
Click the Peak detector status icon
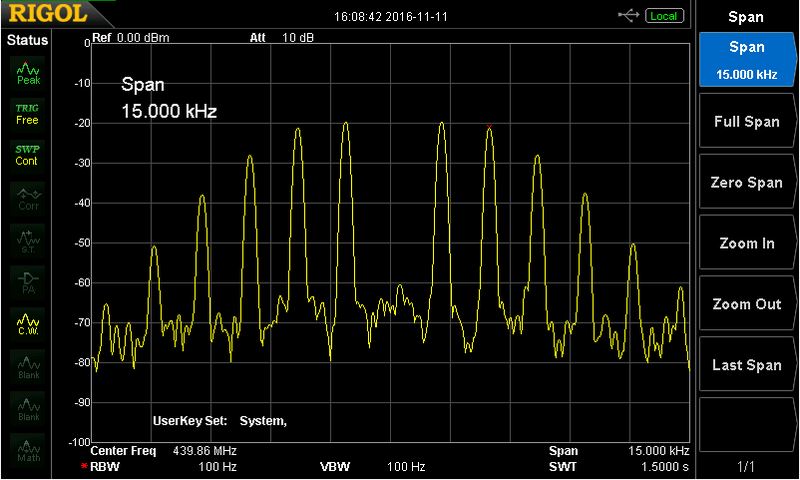coord(28,73)
